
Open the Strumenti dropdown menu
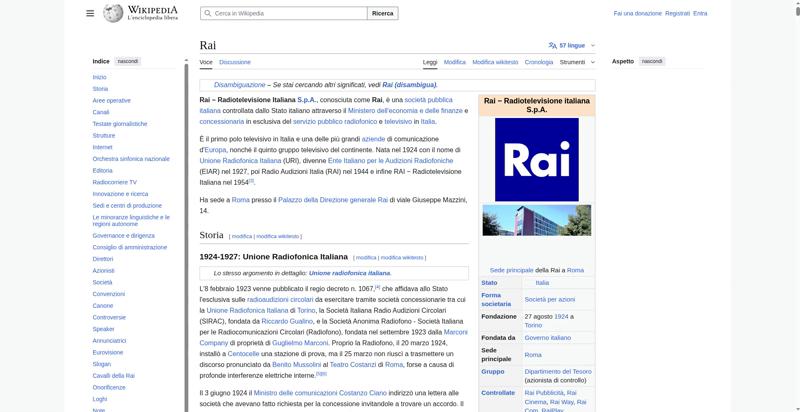tap(575, 62)
